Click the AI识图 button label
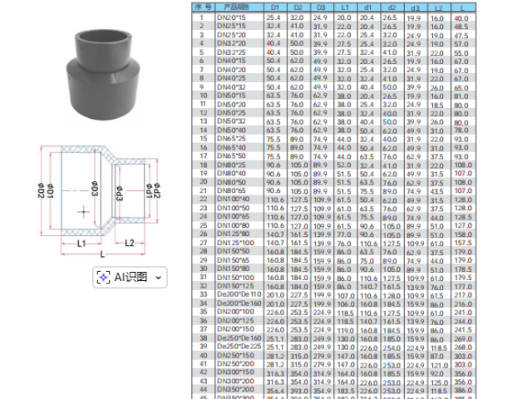 click(131, 277)
